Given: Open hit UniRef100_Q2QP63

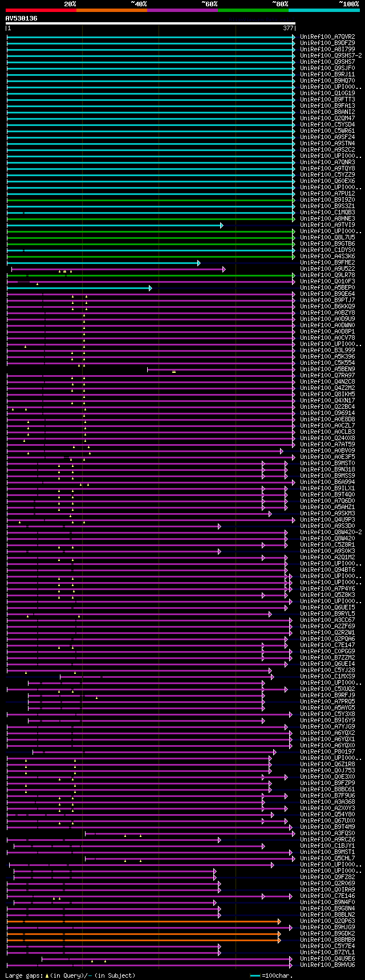Looking at the screenshot, I should click(327, 921).
